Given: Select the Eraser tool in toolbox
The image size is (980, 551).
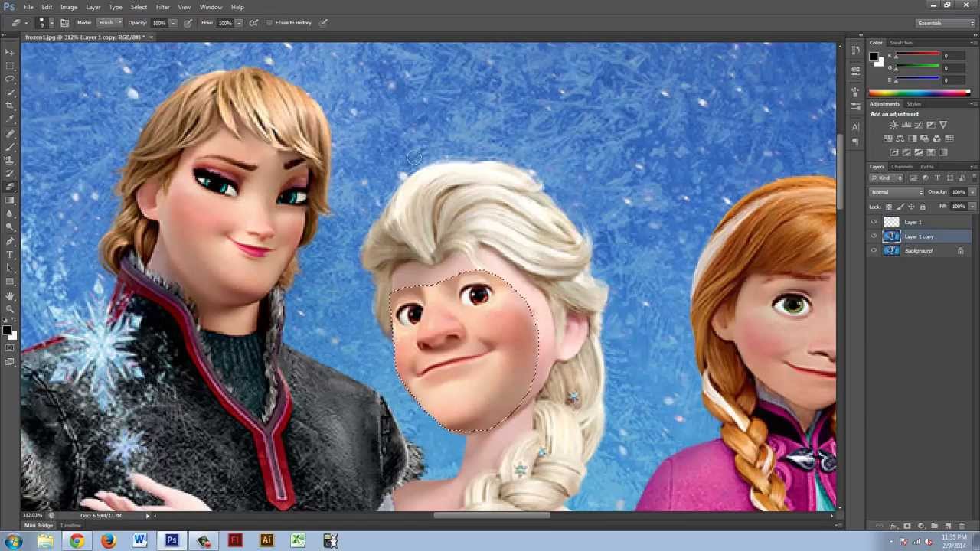Looking at the screenshot, I should pyautogui.click(x=9, y=187).
